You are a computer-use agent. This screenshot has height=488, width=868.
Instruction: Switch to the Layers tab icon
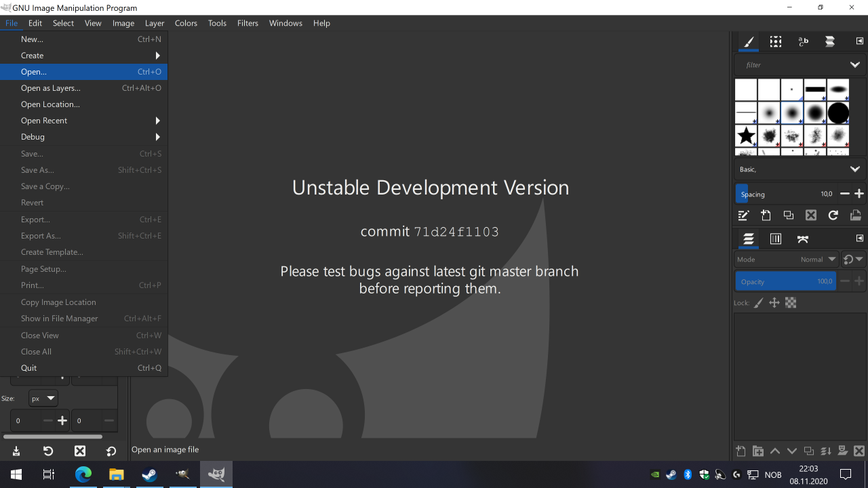point(749,239)
